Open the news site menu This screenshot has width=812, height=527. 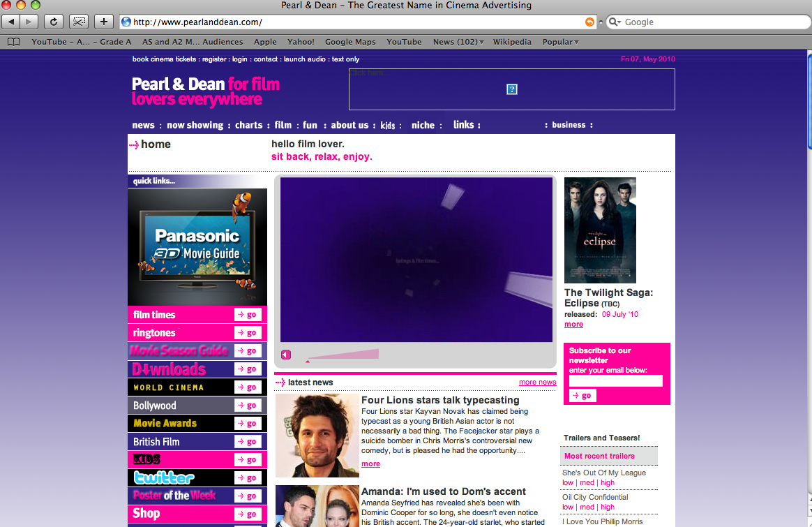(x=143, y=125)
